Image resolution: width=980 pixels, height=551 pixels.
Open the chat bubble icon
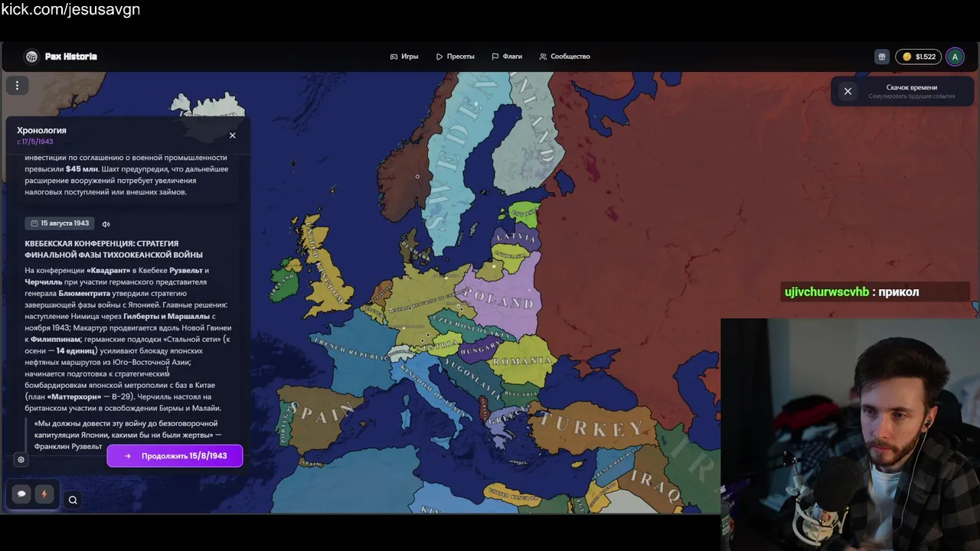[21, 494]
